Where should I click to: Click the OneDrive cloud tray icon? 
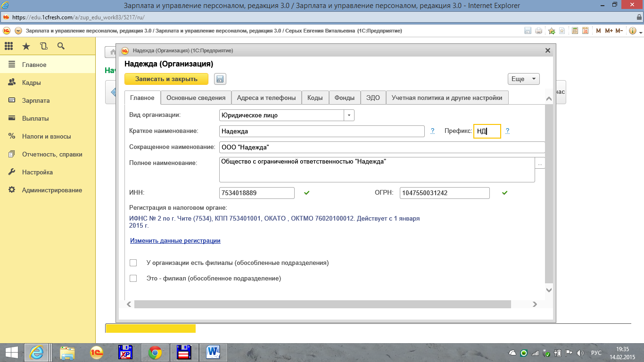512,353
